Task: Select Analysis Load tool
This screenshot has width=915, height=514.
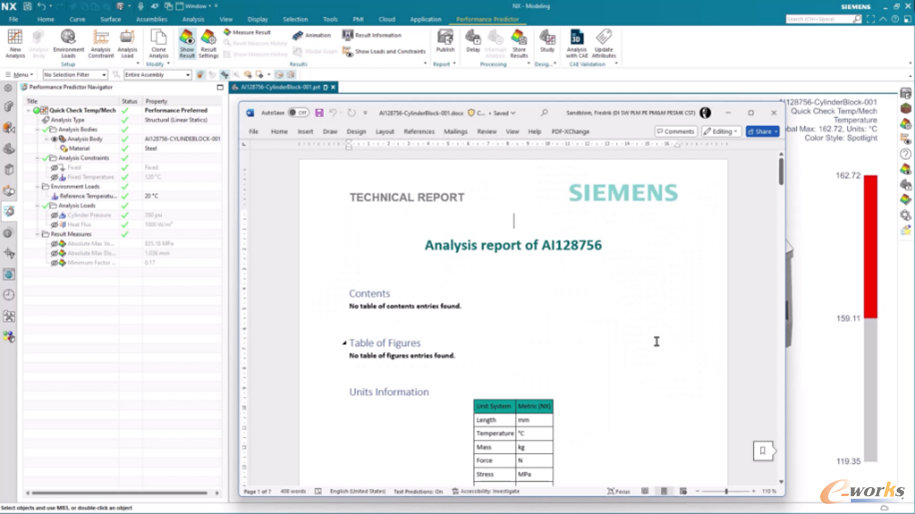Action: pyautogui.click(x=127, y=43)
